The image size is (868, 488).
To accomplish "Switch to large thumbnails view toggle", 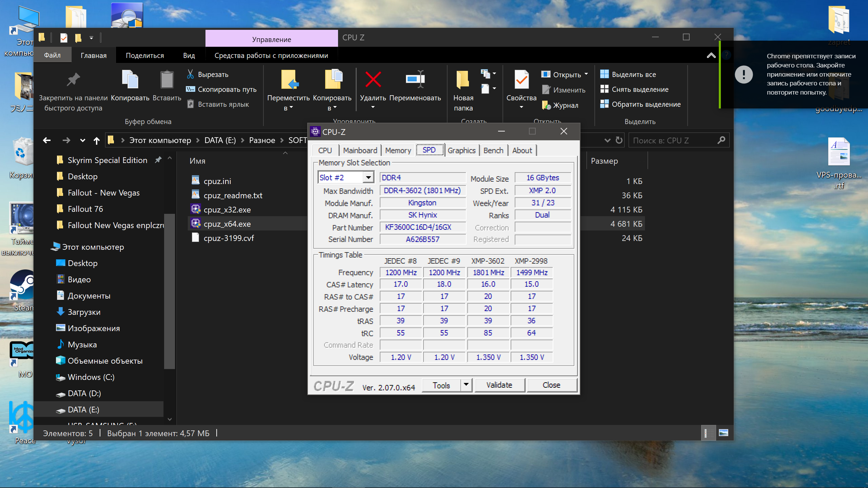I will [x=723, y=433].
